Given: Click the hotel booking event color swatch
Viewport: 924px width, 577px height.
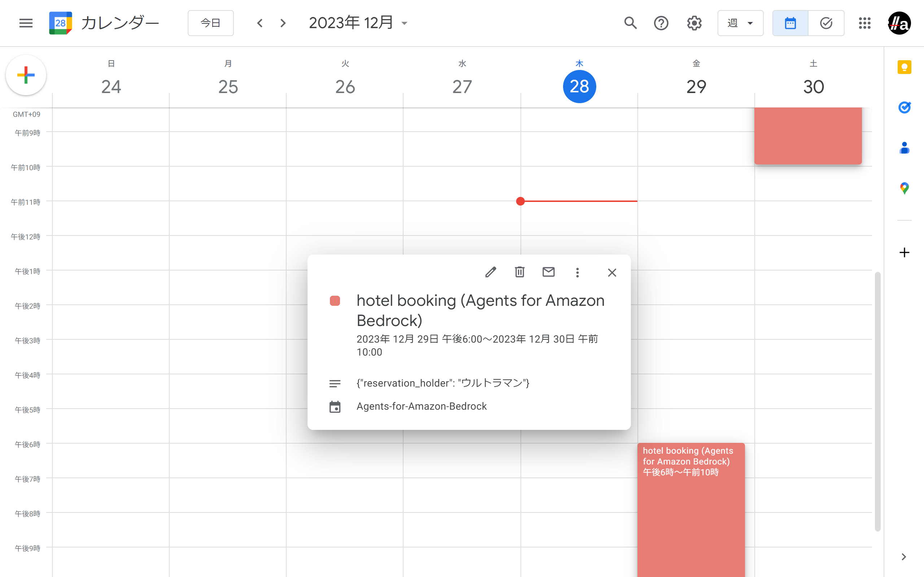Looking at the screenshot, I should click(335, 301).
